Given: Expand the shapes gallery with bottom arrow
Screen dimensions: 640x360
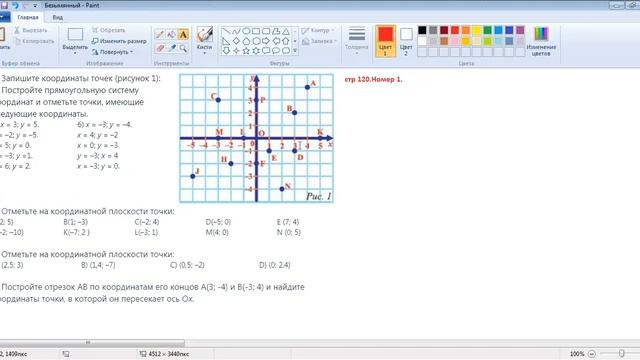Looking at the screenshot, I should [295, 51].
